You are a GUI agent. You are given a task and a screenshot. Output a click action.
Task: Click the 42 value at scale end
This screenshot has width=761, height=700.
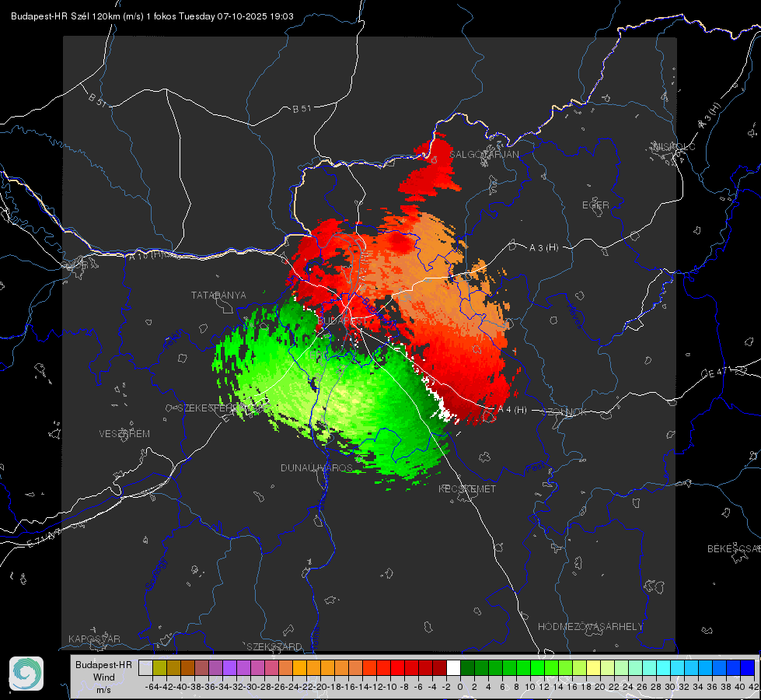[753, 687]
